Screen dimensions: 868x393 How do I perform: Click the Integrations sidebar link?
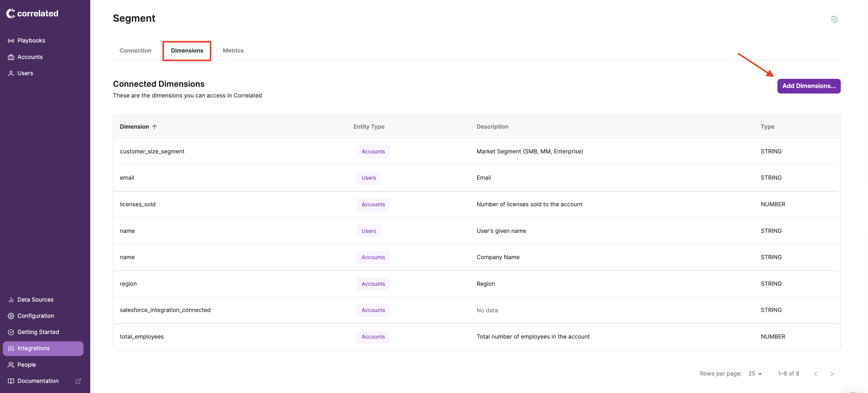pyautogui.click(x=33, y=348)
